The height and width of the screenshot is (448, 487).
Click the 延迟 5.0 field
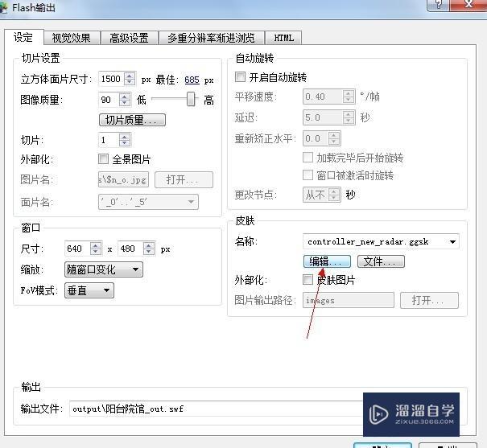pos(323,117)
